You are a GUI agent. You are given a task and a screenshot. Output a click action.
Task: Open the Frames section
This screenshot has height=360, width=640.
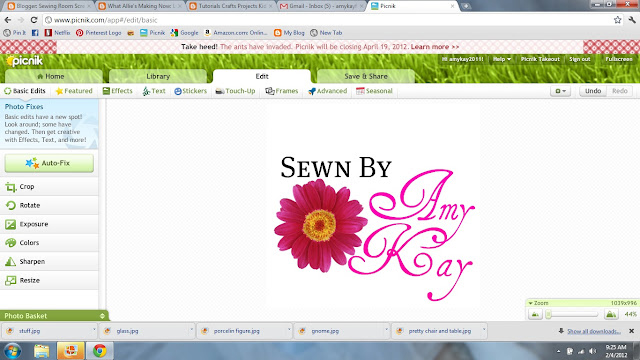point(282,91)
